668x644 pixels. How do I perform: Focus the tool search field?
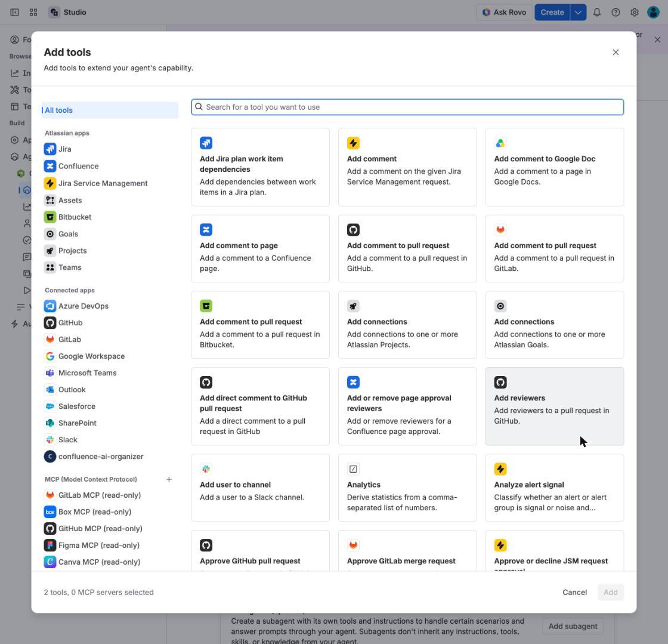(407, 107)
